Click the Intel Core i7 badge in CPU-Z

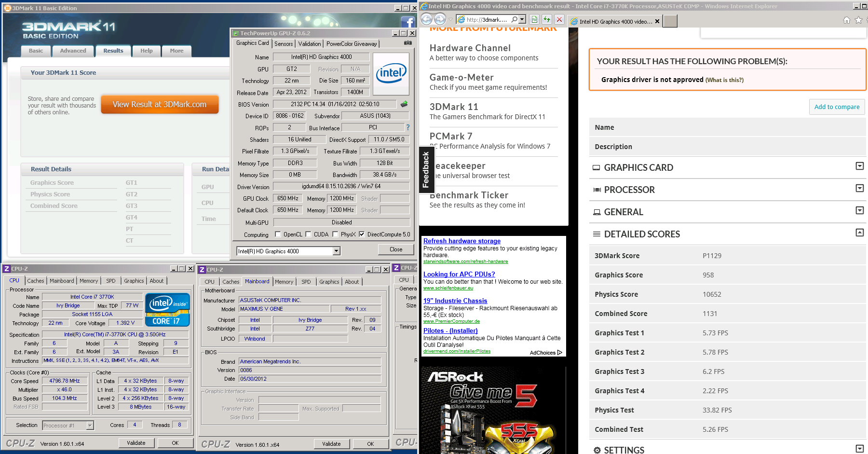click(x=167, y=310)
